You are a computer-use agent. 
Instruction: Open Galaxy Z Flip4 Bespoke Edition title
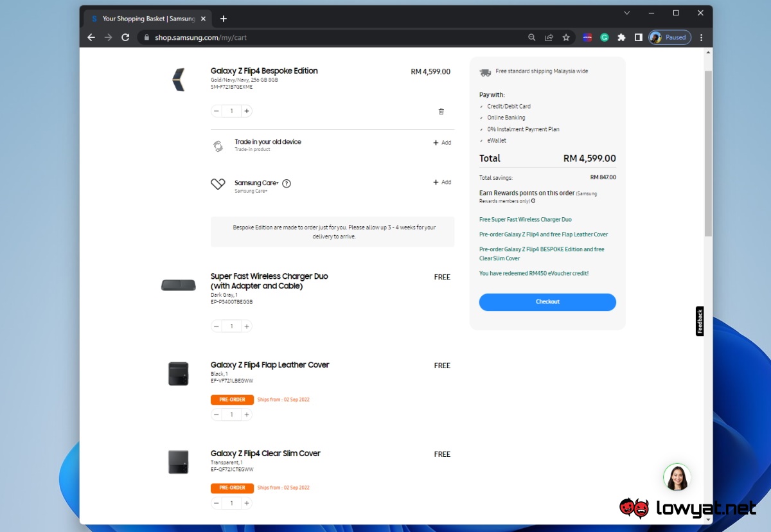click(x=264, y=71)
